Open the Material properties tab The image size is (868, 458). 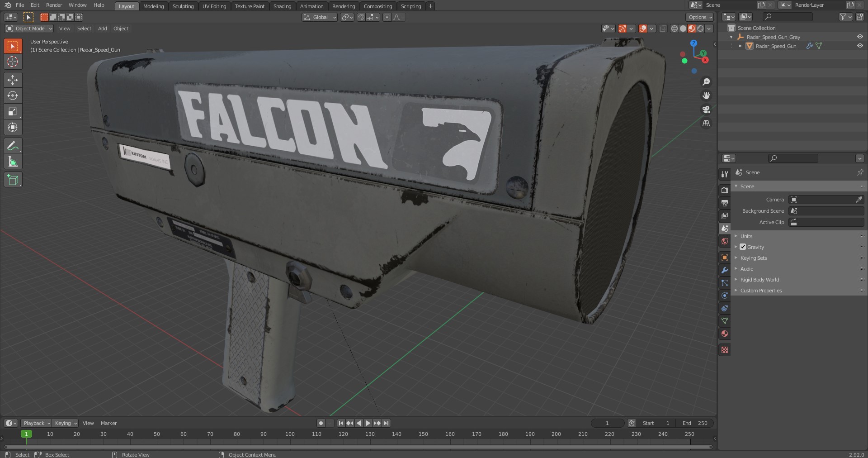(x=725, y=334)
